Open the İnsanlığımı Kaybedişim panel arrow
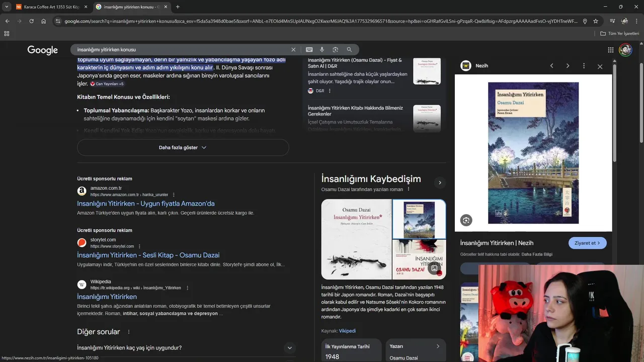The image size is (644, 362). (440, 183)
